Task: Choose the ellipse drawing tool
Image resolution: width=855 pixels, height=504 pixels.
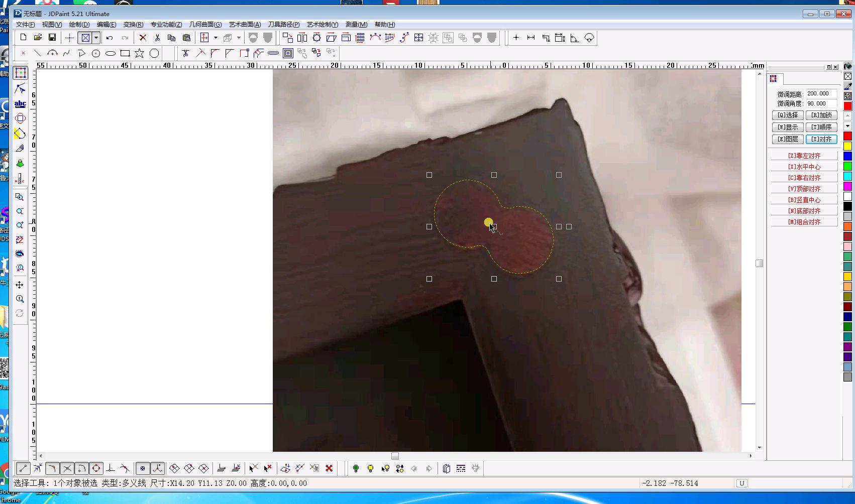Action: point(111,53)
